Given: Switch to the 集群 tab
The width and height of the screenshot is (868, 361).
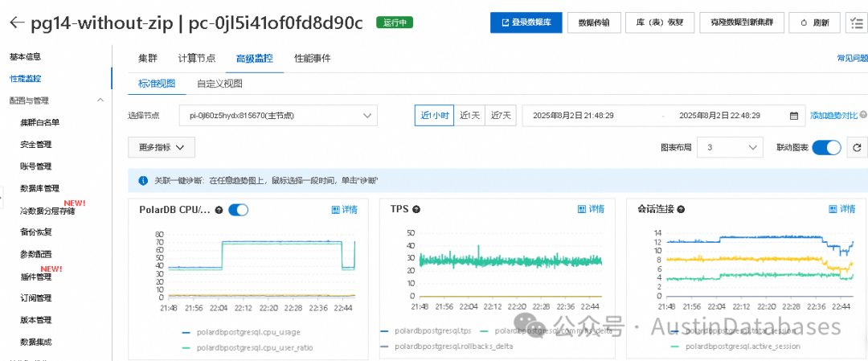Looking at the screenshot, I should tap(148, 58).
